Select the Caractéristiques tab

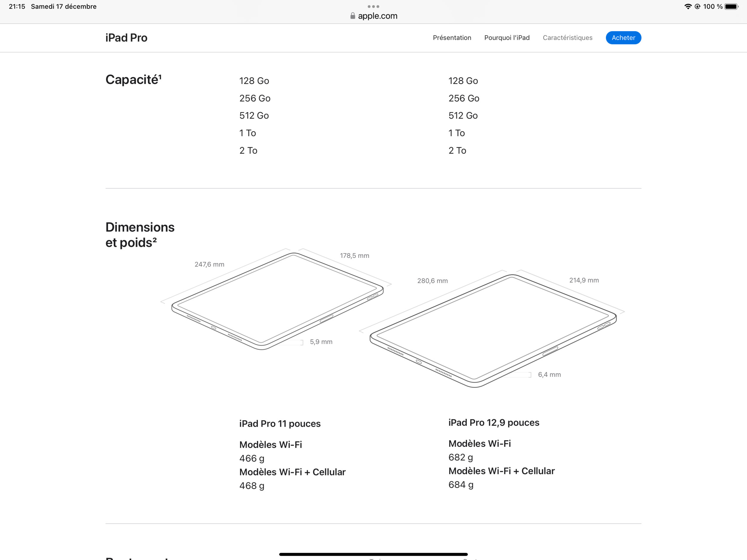pyautogui.click(x=567, y=37)
